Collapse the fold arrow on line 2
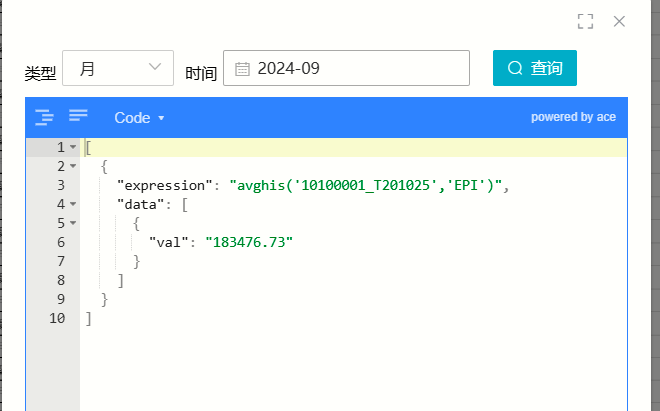This screenshot has height=411, width=660. click(x=73, y=166)
